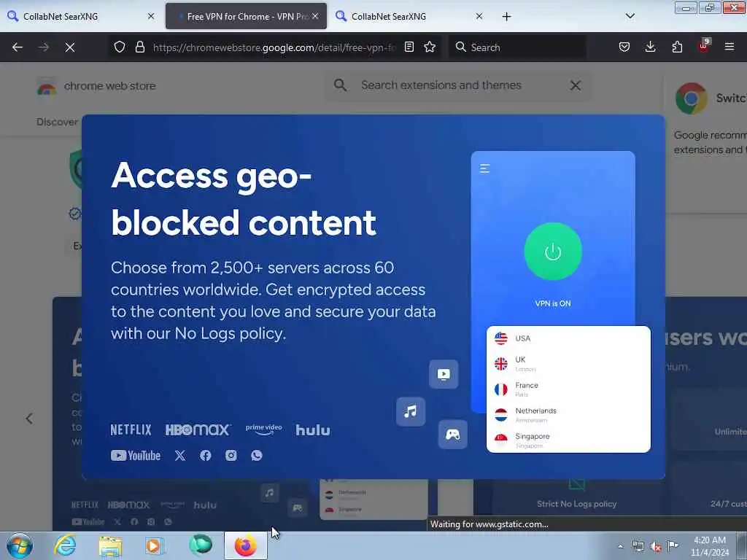This screenshot has width=747, height=560.
Task: Click the hulu logo in the overlay
Action: point(313,430)
